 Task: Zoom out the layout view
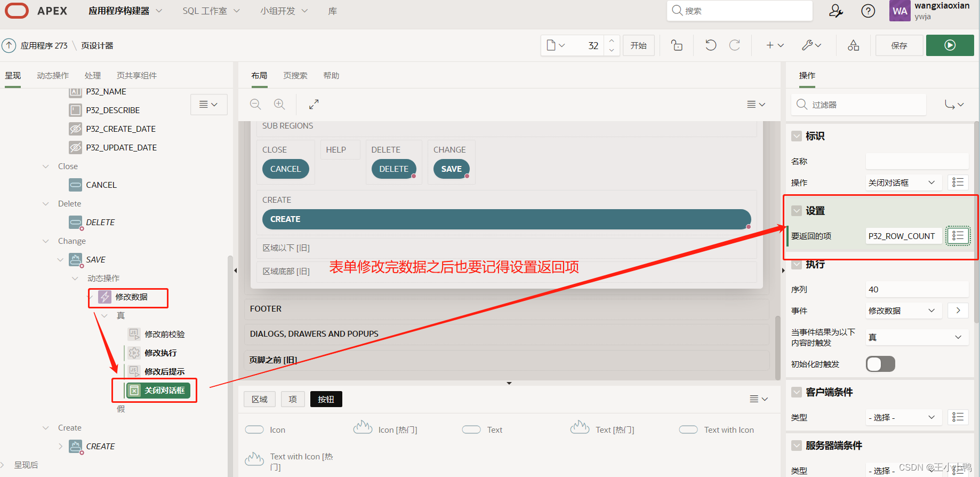click(x=255, y=104)
